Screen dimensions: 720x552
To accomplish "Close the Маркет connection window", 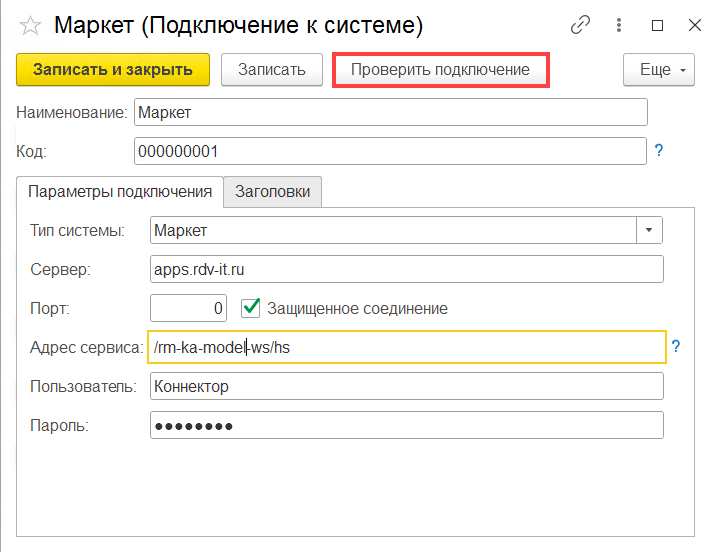I will tap(693, 25).
